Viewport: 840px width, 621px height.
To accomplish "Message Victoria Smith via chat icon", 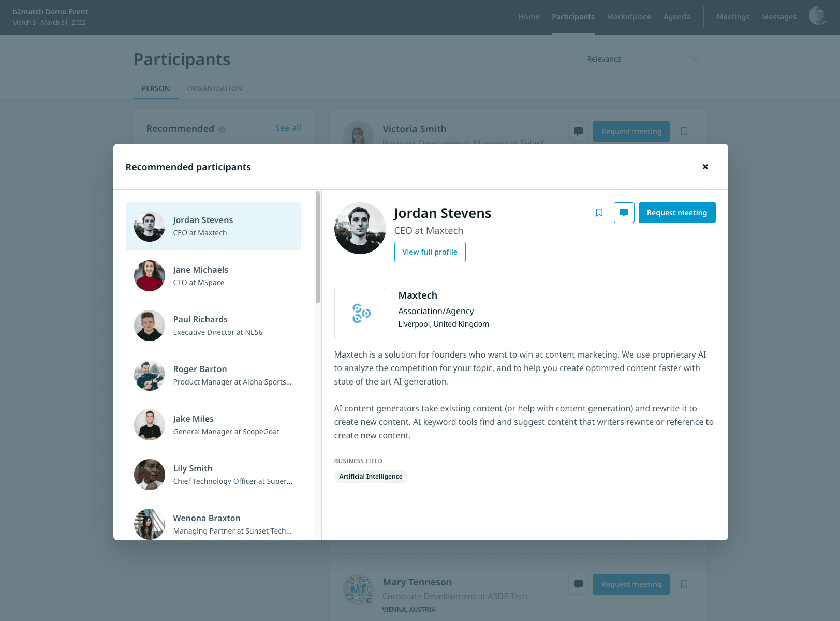I will 579,131.
